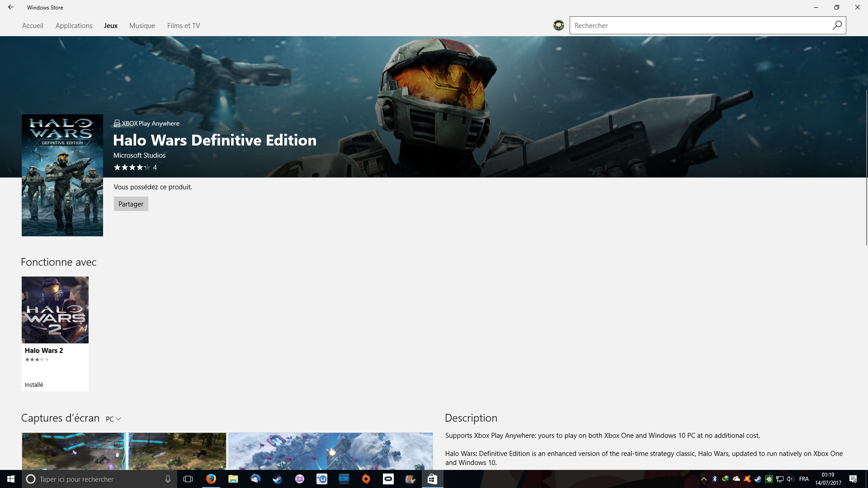Click Windows Store taskbar icon
The width and height of the screenshot is (868, 488).
pyautogui.click(x=432, y=479)
